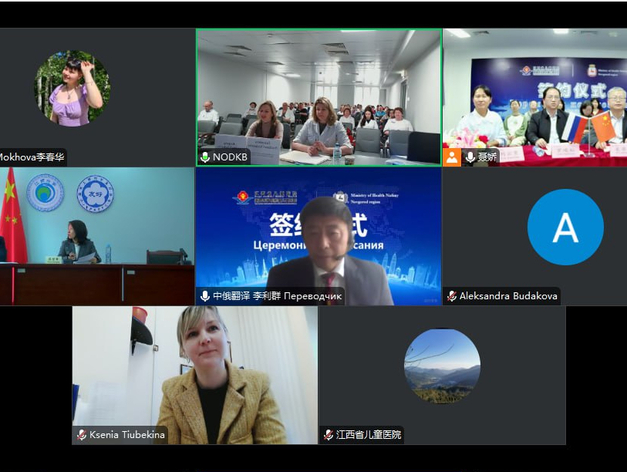Viewport: 627px width, 472px height.
Task: Click the Mokhova李春华 name label
Action: point(32,157)
